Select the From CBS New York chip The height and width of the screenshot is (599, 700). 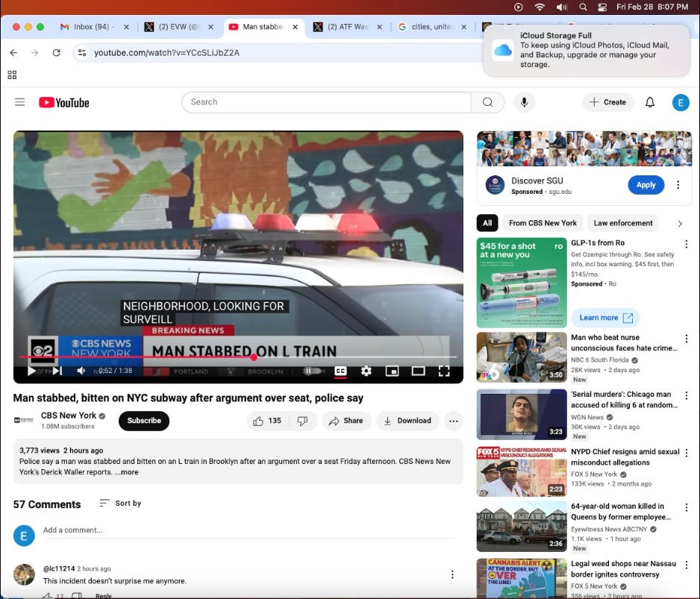point(543,223)
